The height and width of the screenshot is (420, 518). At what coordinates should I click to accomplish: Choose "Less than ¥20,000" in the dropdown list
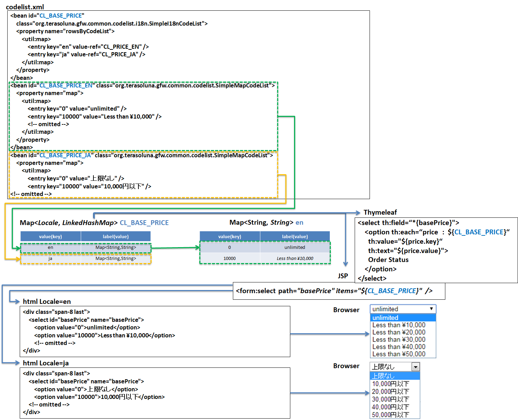(399, 332)
